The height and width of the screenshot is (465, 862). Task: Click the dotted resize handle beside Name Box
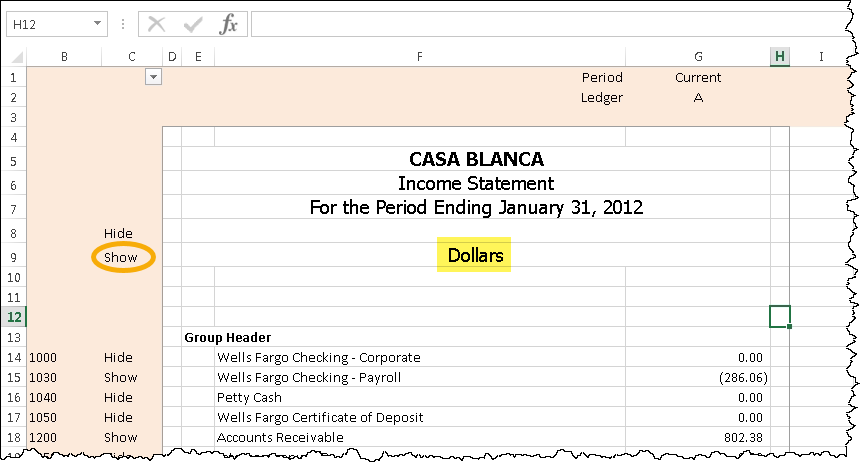click(122, 23)
